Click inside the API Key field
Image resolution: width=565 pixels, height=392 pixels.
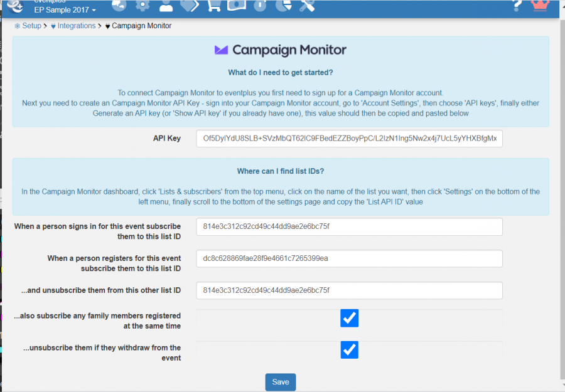click(x=349, y=138)
